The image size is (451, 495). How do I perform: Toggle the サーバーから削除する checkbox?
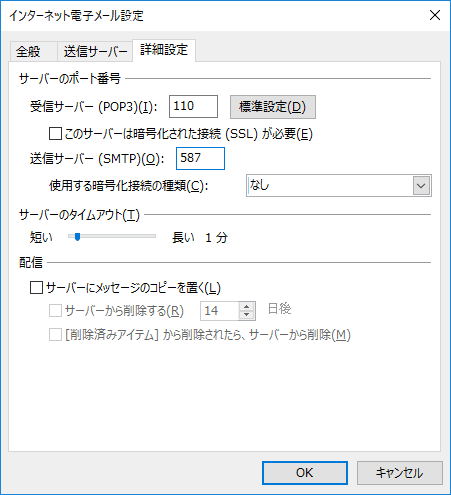tap(55, 311)
